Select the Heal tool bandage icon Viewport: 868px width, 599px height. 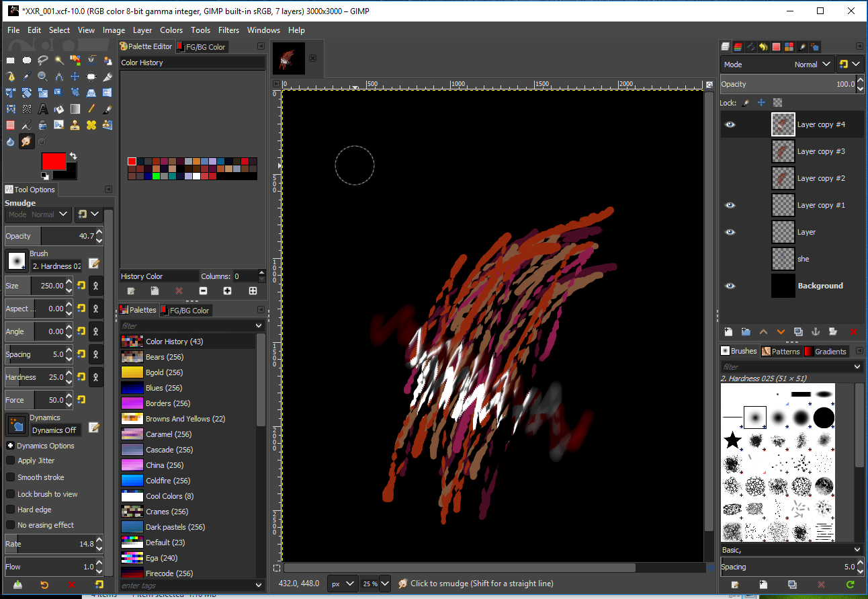[91, 125]
